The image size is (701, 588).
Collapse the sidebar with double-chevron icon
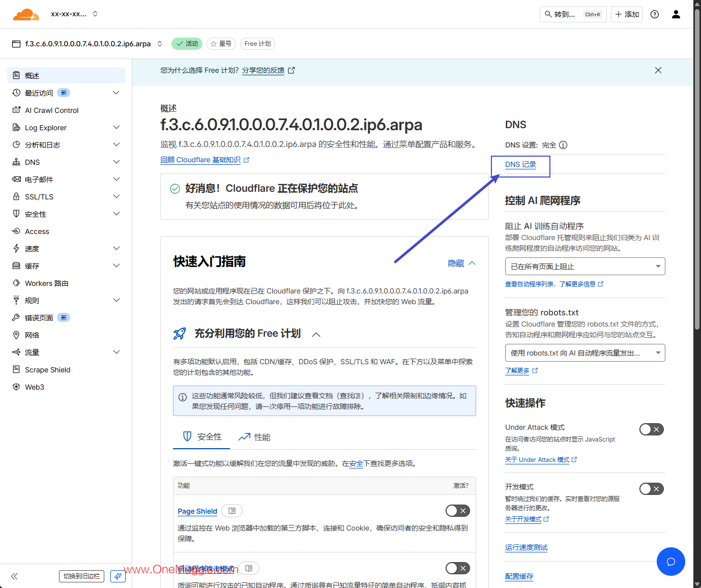14,576
